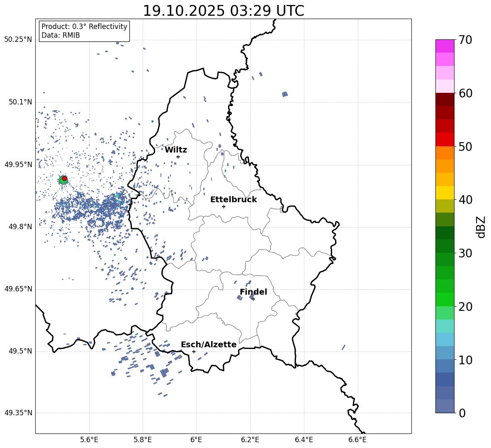491x448 pixels.
Task: Click the 6.4°E longitude label
Action: point(304,440)
